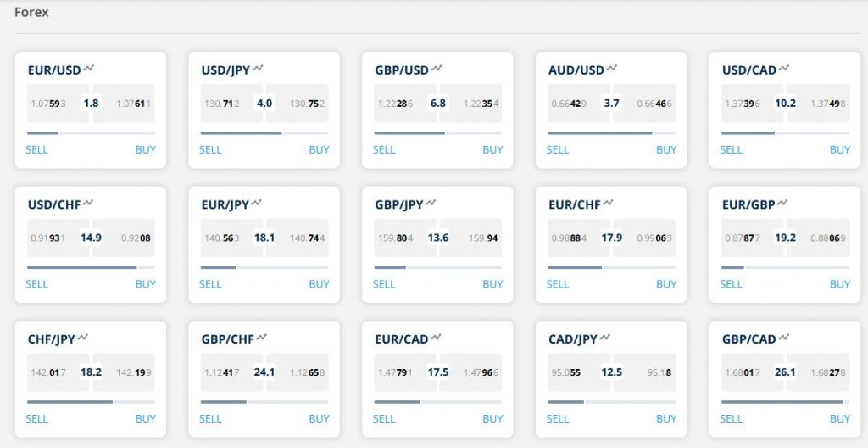Click the chart icon beside USD/JPY
The height and width of the screenshot is (448, 868).
click(x=258, y=68)
